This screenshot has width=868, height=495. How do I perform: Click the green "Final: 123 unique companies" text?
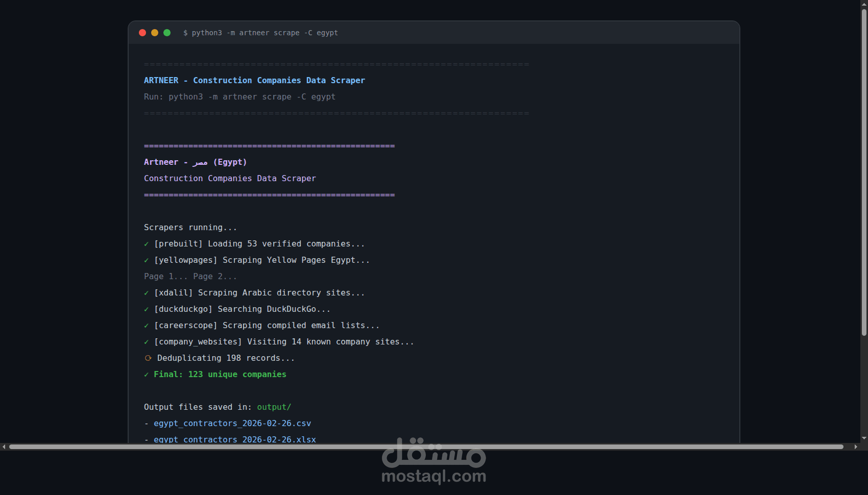click(220, 375)
